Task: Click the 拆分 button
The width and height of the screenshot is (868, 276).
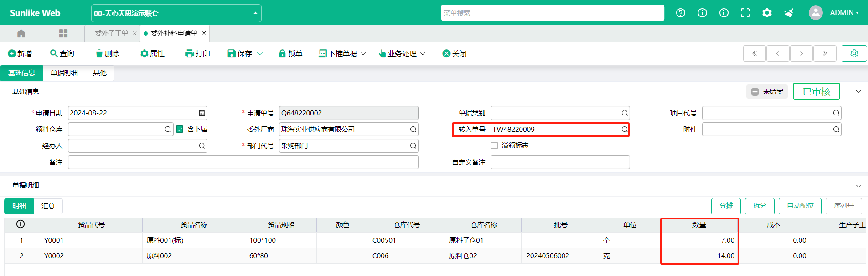Action: pos(759,206)
